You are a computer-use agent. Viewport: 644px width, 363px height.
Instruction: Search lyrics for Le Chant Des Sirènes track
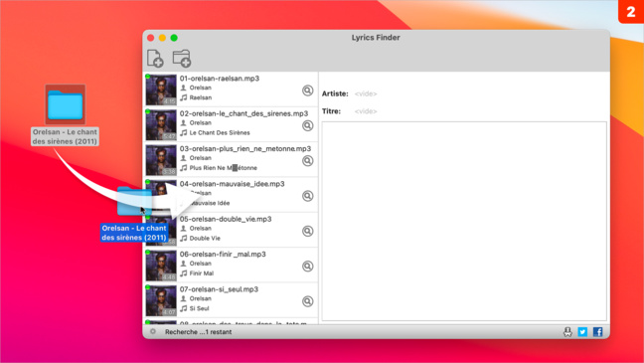tap(308, 125)
